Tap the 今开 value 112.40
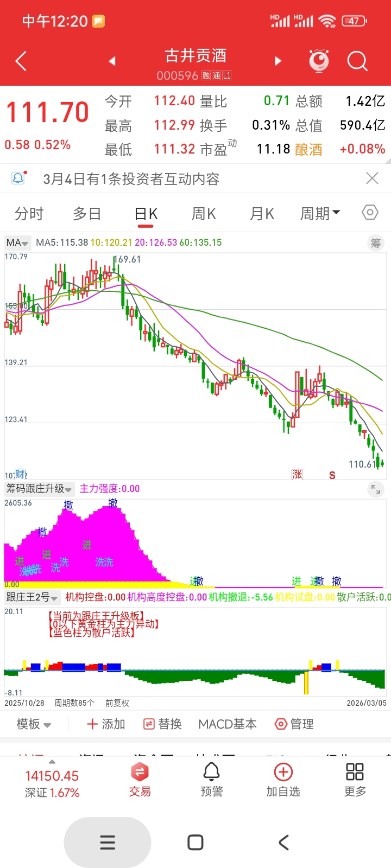The height and width of the screenshot is (868, 391). click(x=174, y=101)
